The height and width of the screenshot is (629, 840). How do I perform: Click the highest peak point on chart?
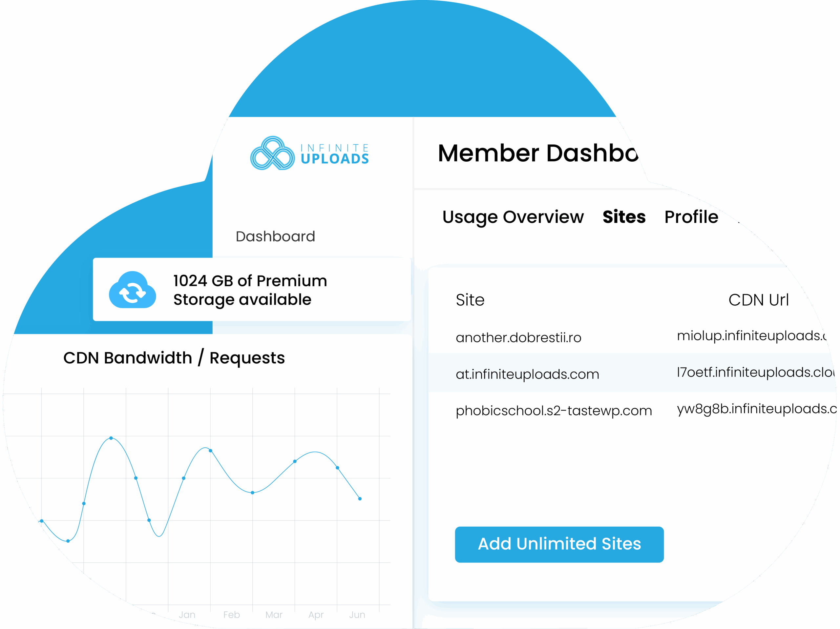click(111, 438)
